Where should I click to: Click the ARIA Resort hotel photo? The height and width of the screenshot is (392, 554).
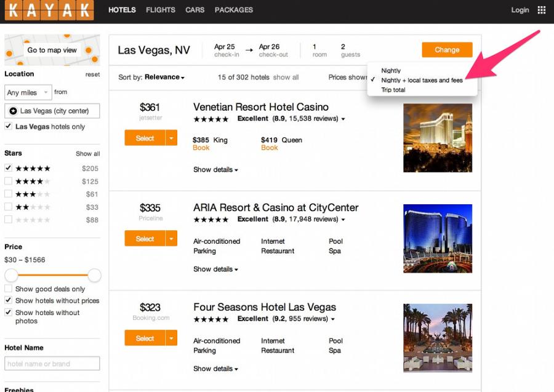[437, 239]
